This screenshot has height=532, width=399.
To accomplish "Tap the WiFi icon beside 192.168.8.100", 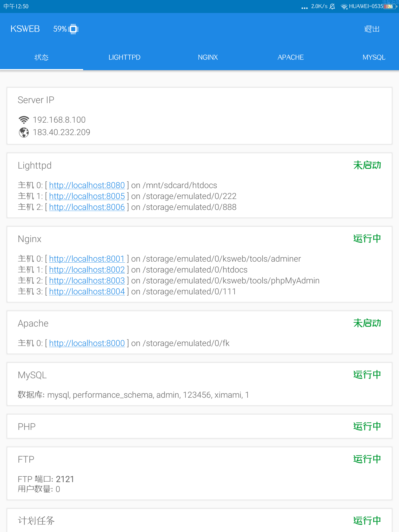I will (x=24, y=120).
